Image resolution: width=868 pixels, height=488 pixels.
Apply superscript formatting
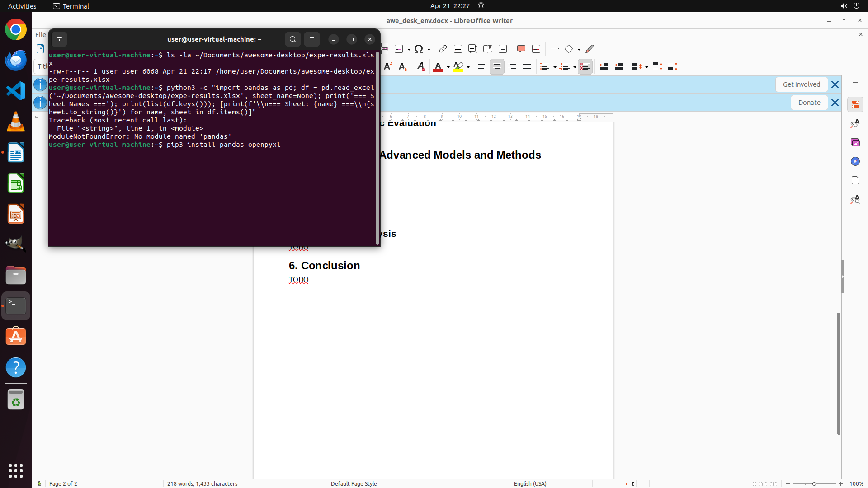pyautogui.click(x=387, y=66)
